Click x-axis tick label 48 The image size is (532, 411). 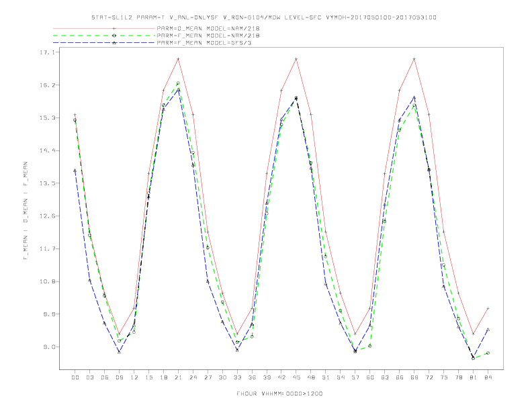pyautogui.click(x=311, y=377)
